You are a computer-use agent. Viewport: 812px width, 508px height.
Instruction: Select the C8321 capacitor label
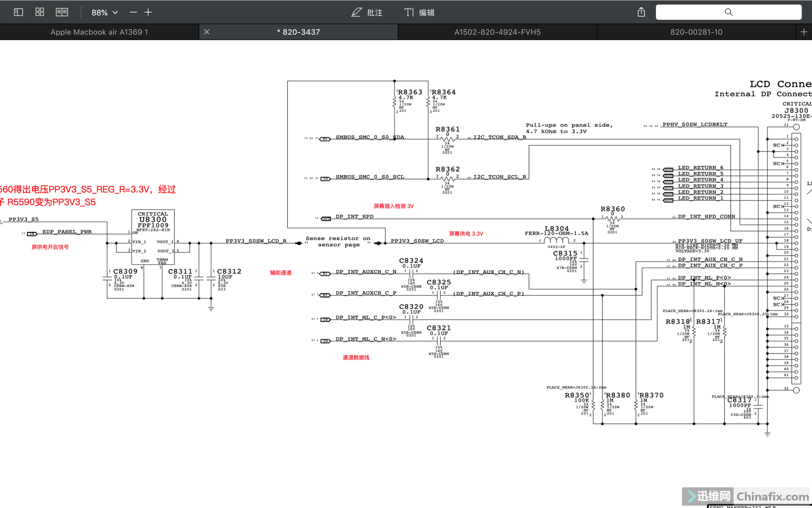pyautogui.click(x=439, y=328)
